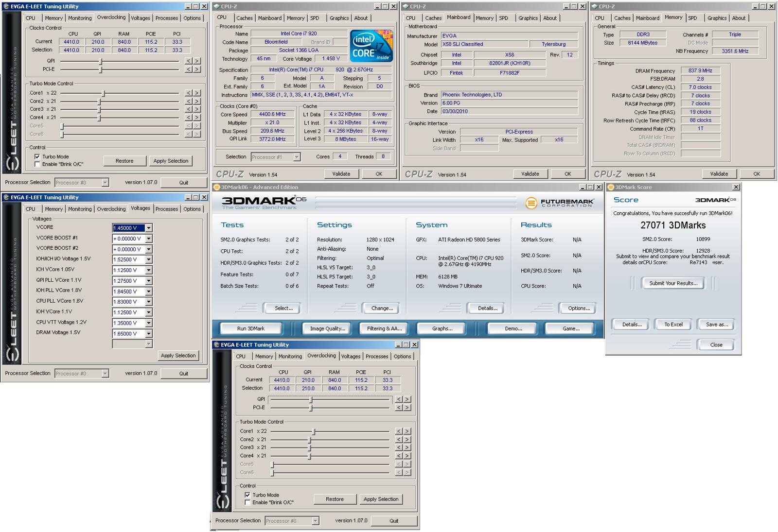Screen dimensions: 778x532
Task: Click the To Excel button
Action: pyautogui.click(x=673, y=325)
